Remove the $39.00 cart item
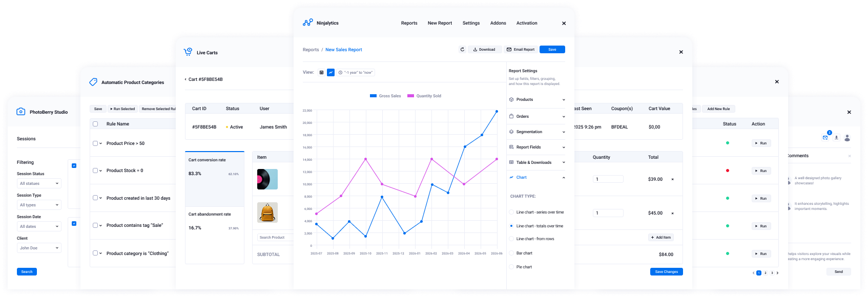The width and height of the screenshot is (868, 297). pos(673,179)
